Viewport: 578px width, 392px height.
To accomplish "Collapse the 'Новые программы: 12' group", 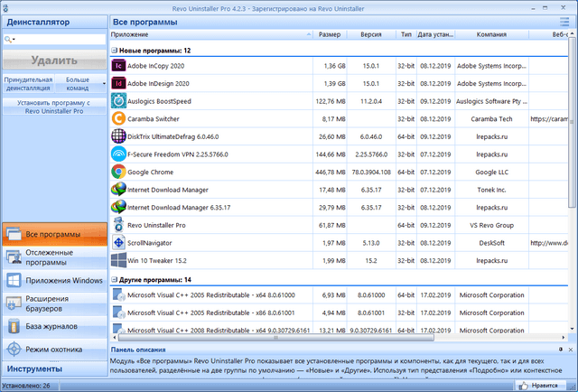I will coord(115,51).
